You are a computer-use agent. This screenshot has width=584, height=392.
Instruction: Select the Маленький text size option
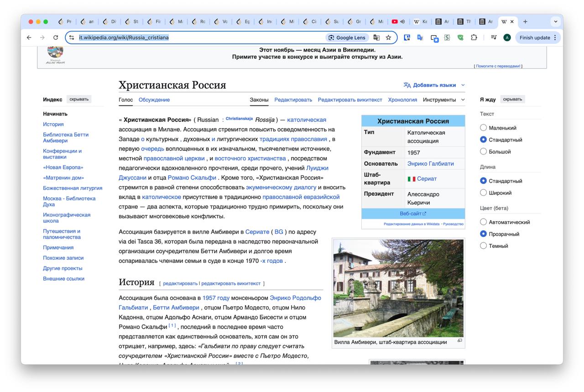(x=484, y=128)
